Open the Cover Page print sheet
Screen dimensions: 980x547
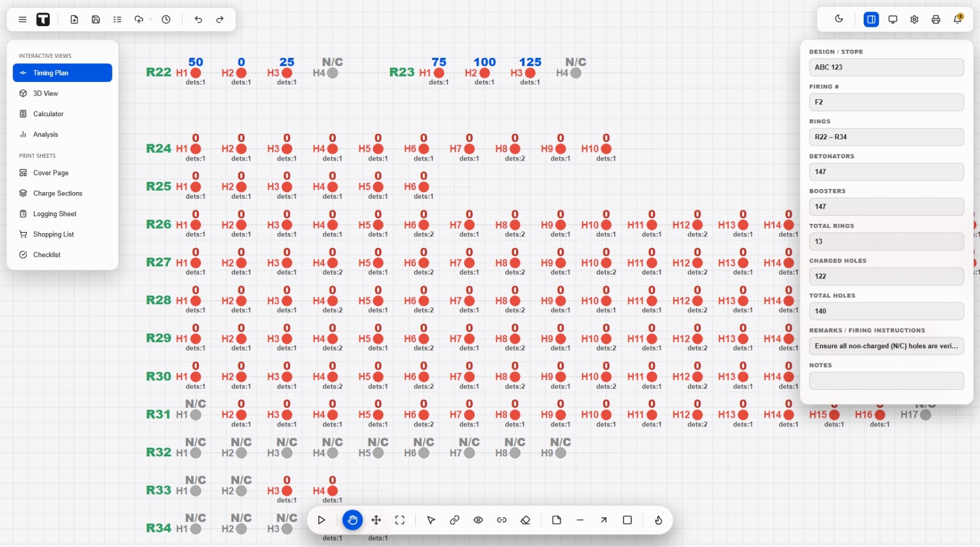(62, 173)
